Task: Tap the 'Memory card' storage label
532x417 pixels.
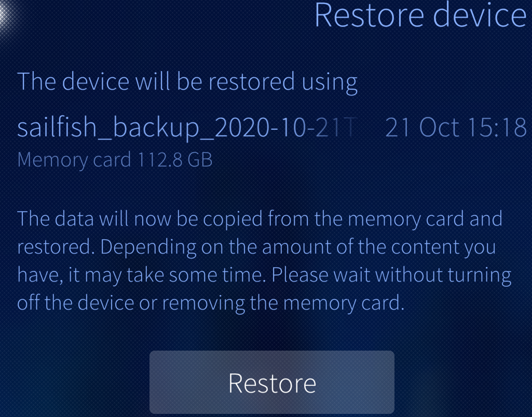Action: pos(74,160)
